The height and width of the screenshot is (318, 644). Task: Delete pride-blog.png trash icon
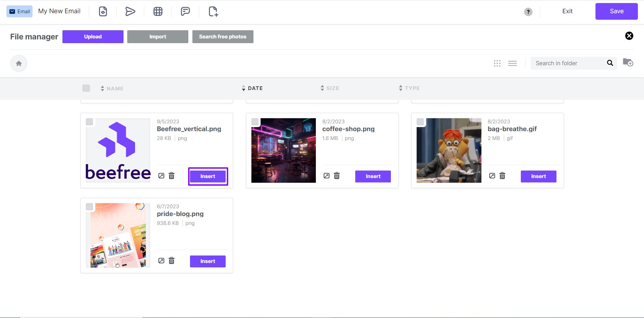pyautogui.click(x=172, y=261)
